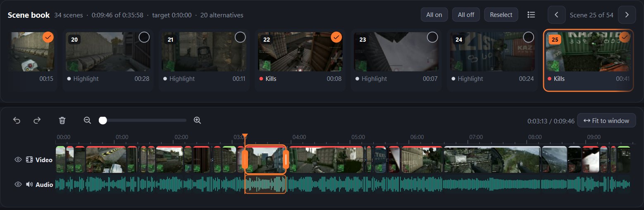Click the Scene 25 of 54 counter
Viewport: 644px width, 210px height.
click(592, 15)
